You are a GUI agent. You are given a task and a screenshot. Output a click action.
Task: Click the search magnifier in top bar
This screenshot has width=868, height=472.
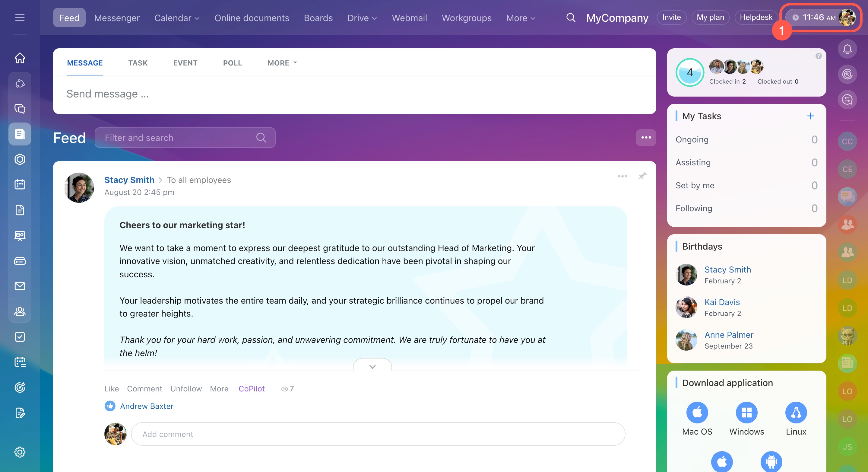(x=570, y=18)
